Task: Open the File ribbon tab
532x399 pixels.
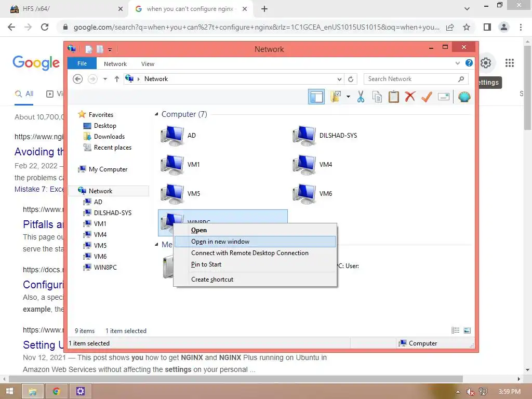Action: point(82,63)
